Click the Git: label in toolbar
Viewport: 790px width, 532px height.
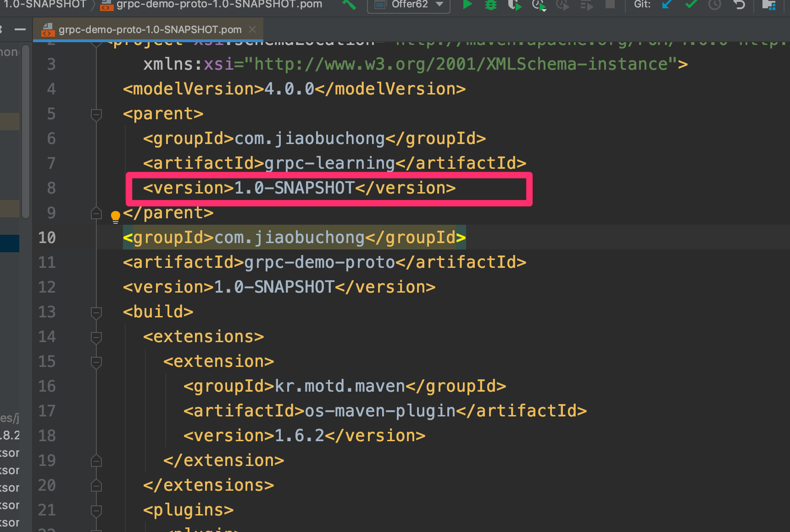click(642, 5)
